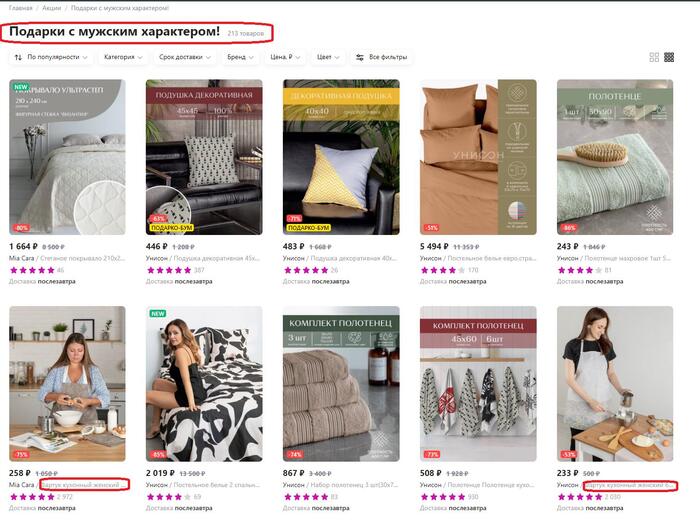Click price '243 ₽' of terry towel
The height and width of the screenshot is (524, 700).
click(567, 246)
